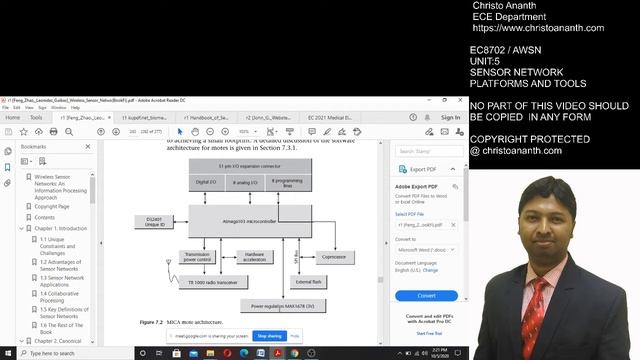Screen dimensions: 640x360
Task: Open the 1.4 Collaborative Processing bookmark
Action: (x=59, y=297)
